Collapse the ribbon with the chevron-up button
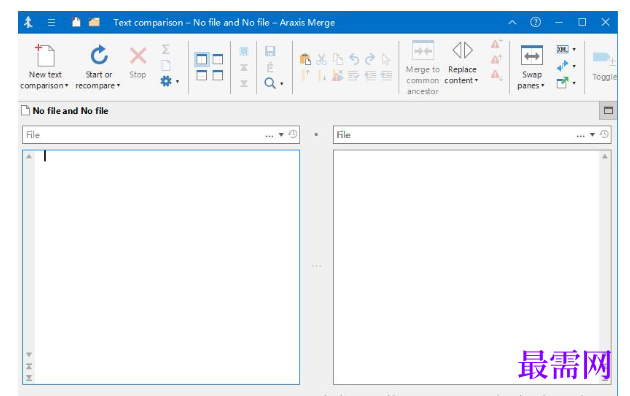Viewport: 630px width, 396px height. coord(512,22)
